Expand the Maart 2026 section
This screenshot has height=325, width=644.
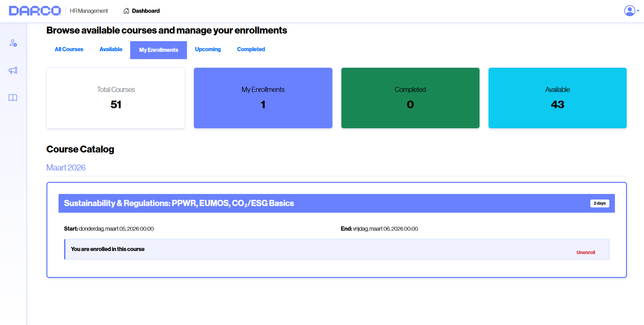point(66,168)
